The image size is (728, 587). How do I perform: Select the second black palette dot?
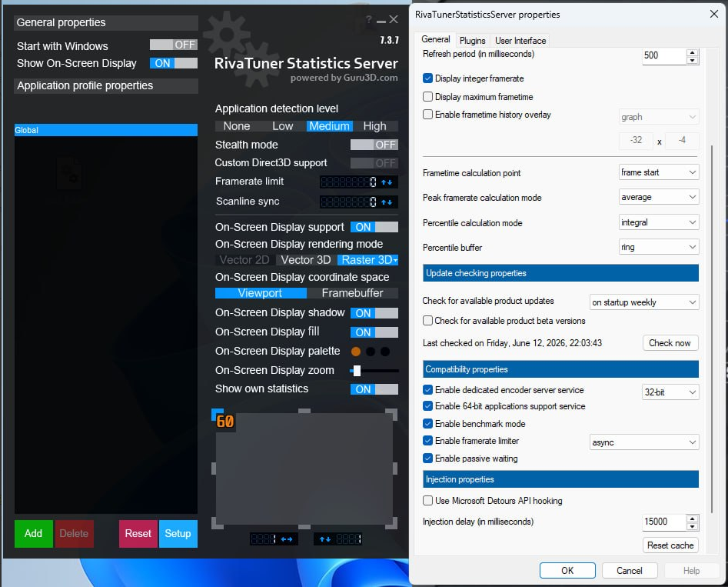(371, 352)
